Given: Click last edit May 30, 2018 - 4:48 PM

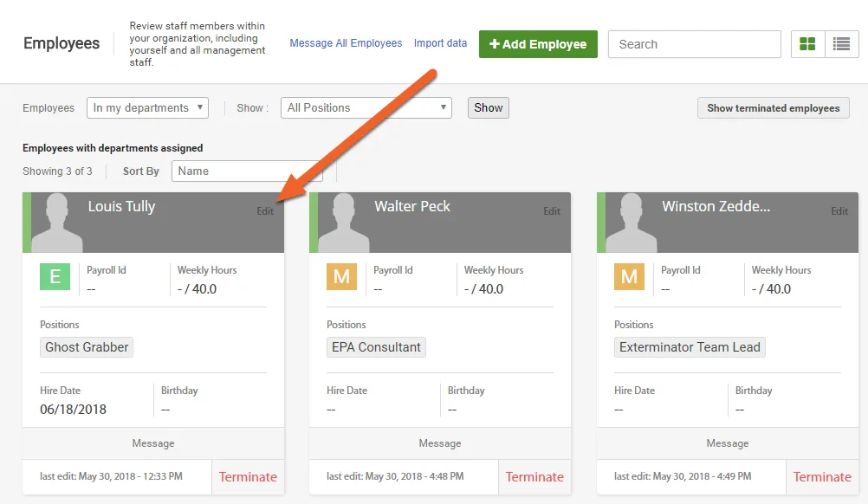Looking at the screenshot, I should click(x=395, y=476).
